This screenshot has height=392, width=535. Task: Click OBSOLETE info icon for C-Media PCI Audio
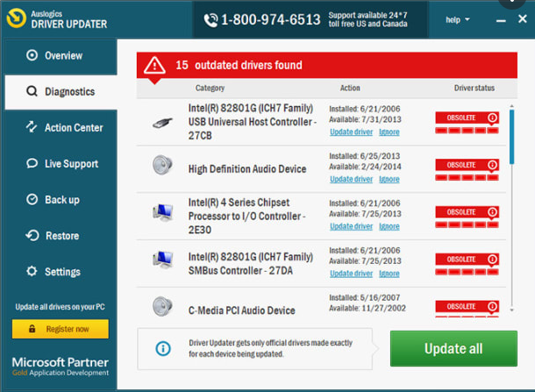[492, 306]
